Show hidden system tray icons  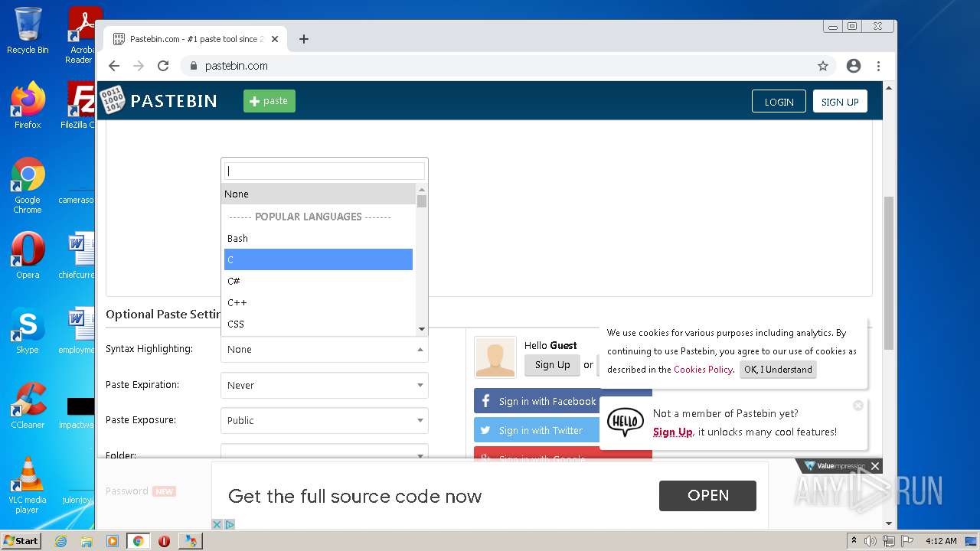pyautogui.click(x=854, y=541)
